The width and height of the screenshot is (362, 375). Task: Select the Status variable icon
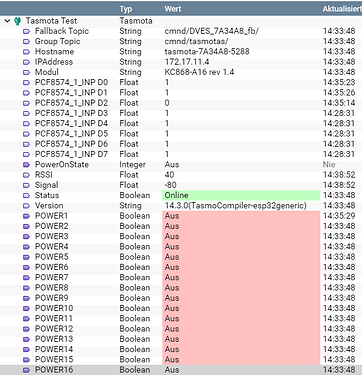[x=26, y=196]
